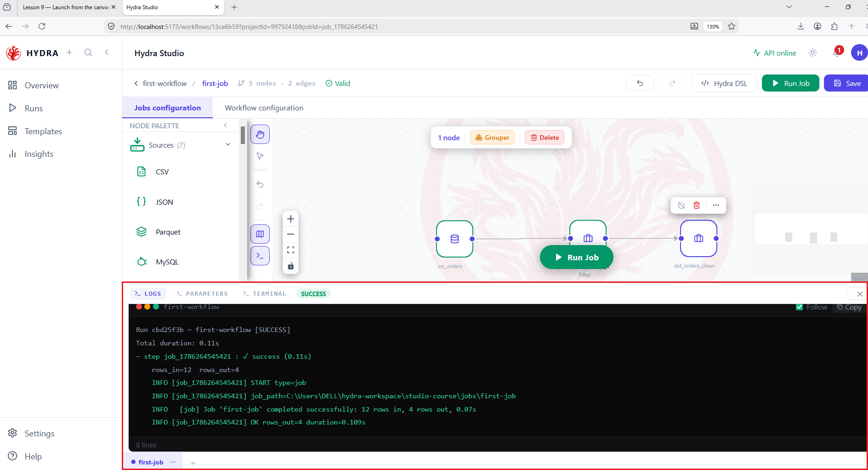The height and width of the screenshot is (470, 868).
Task: Open the Hydra DSL view
Action: [x=724, y=83]
